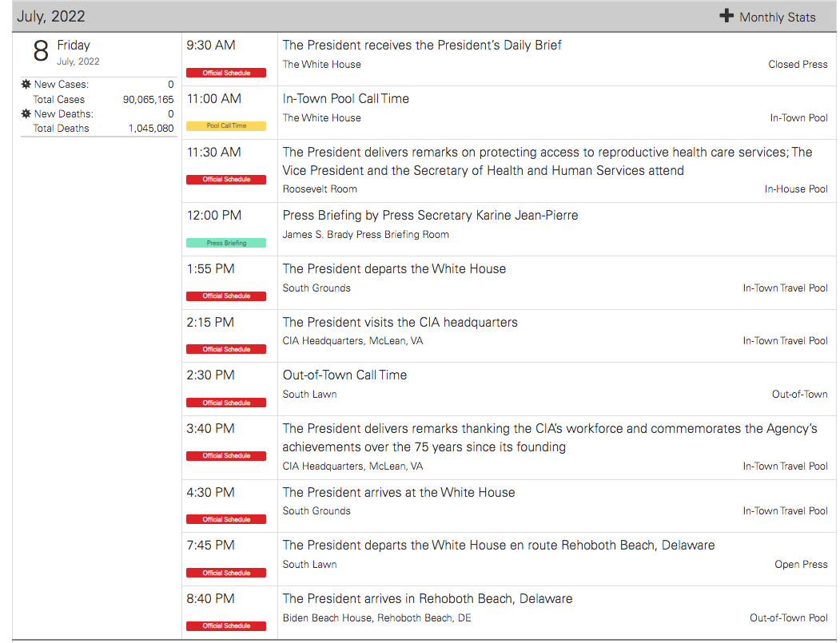The width and height of the screenshot is (840, 643).
Task: Click the Open Press label
Action: 801,564
